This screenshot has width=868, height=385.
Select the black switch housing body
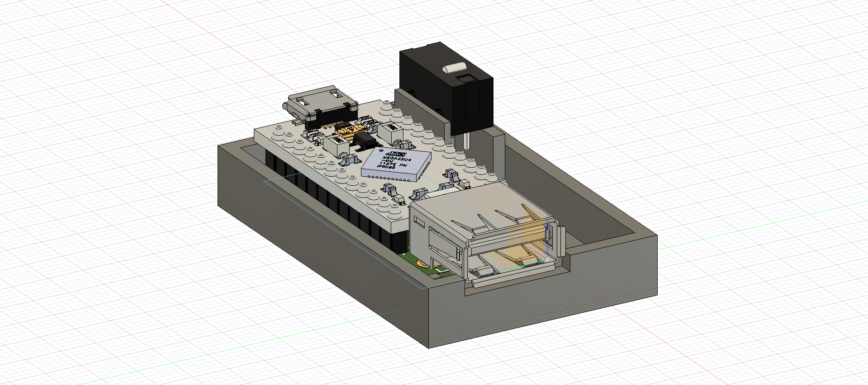click(x=446, y=88)
